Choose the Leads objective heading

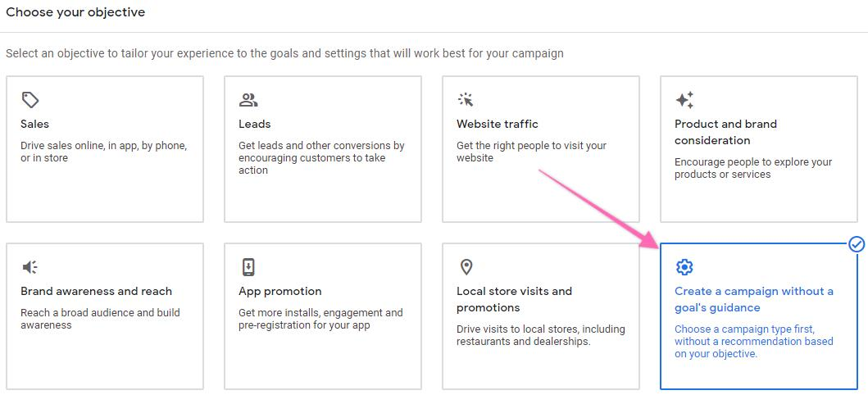tap(255, 125)
